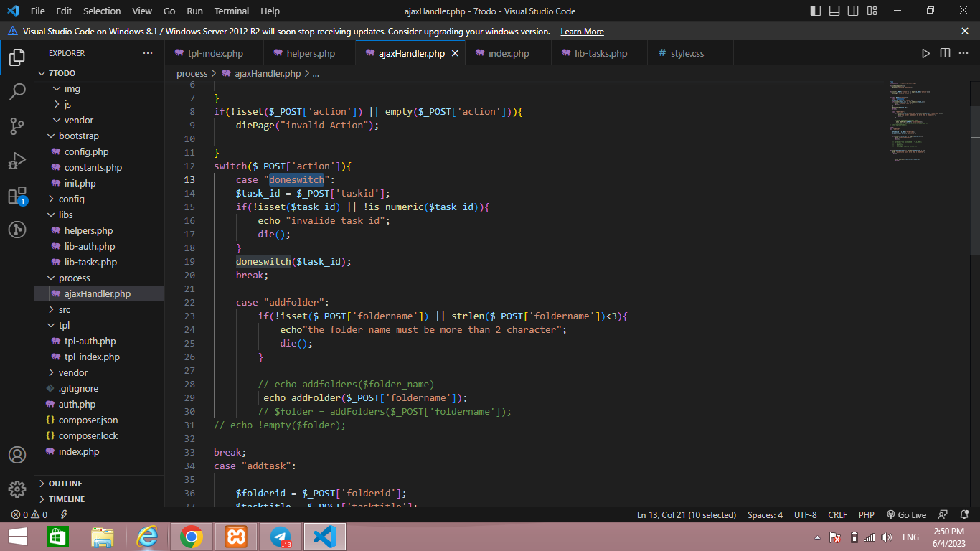
Task: Change UTF-8 encoding in status bar
Action: 805,515
